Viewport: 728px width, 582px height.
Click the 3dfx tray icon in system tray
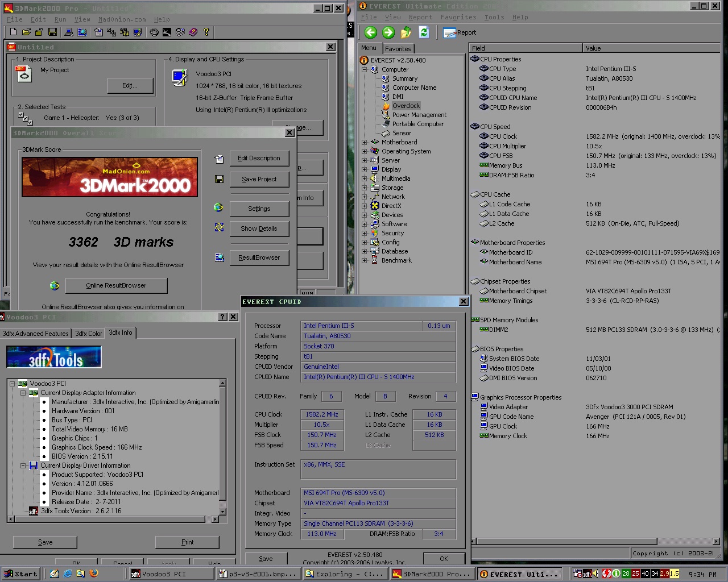point(588,574)
